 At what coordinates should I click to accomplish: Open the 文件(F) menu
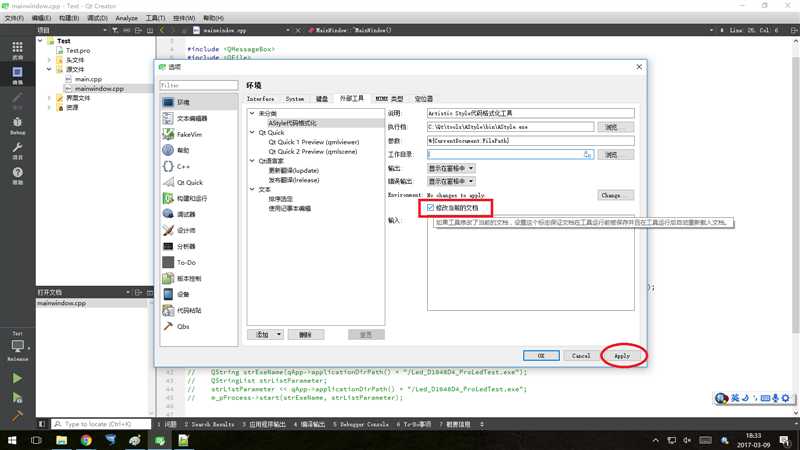14,18
